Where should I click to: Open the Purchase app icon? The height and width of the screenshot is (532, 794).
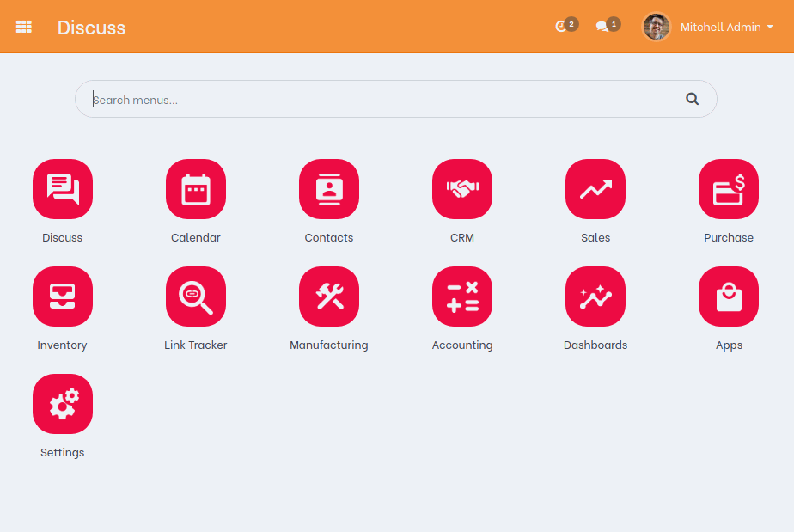pyautogui.click(x=729, y=189)
